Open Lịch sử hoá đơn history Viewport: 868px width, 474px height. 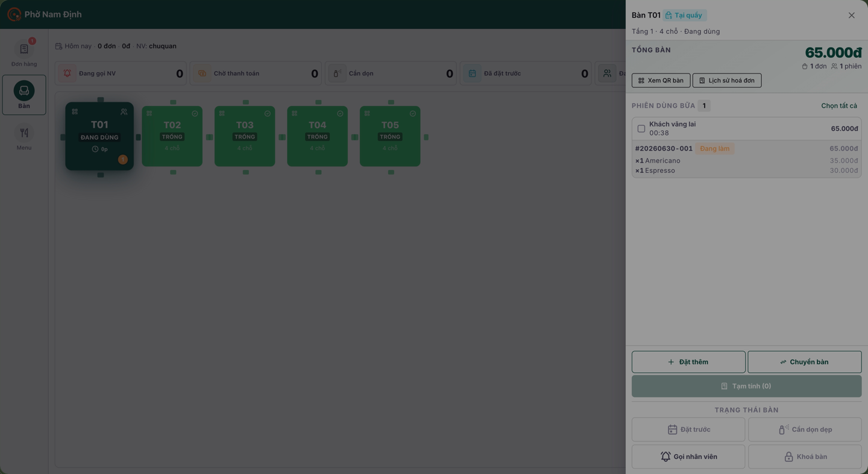[x=727, y=81]
